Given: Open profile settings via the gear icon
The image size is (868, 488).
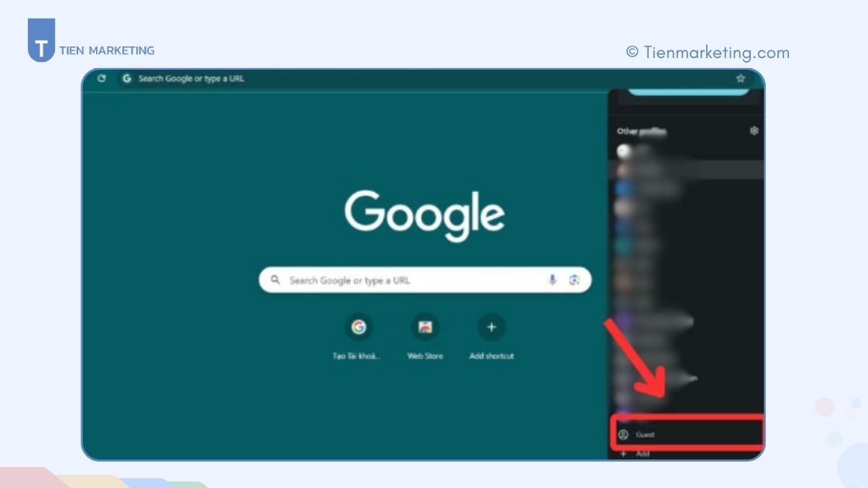Looking at the screenshot, I should (x=754, y=131).
